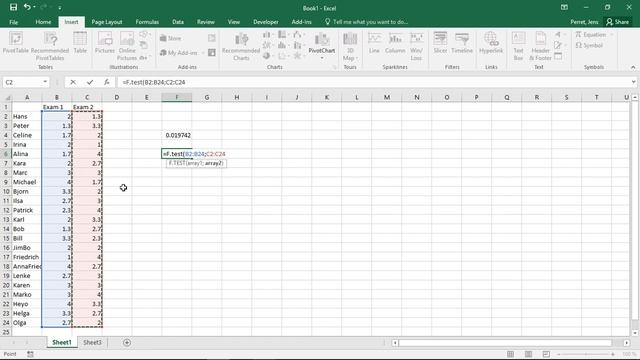Viewport: 640px width, 360px height.
Task: Open the Charts dialog launcher
Action: point(334,67)
